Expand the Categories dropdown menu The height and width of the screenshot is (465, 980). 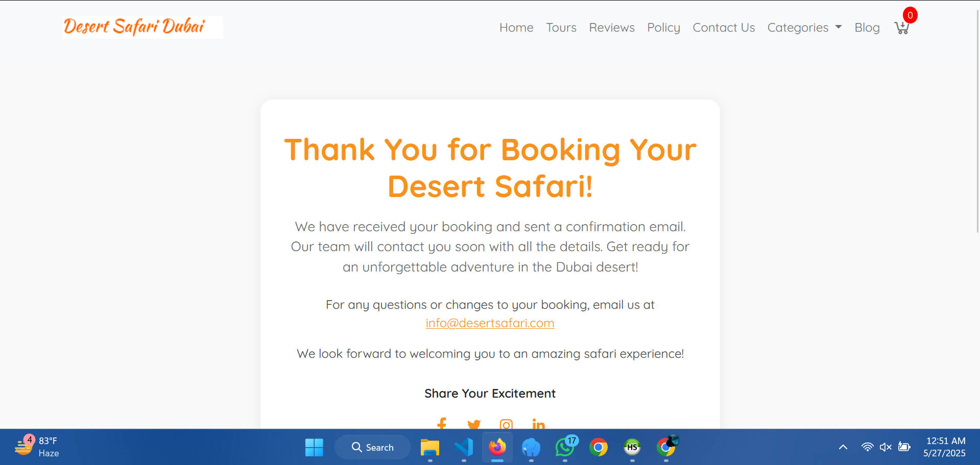(804, 28)
